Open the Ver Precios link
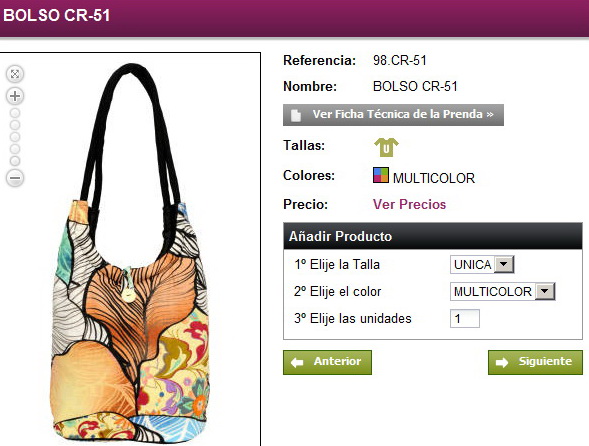 click(x=409, y=204)
